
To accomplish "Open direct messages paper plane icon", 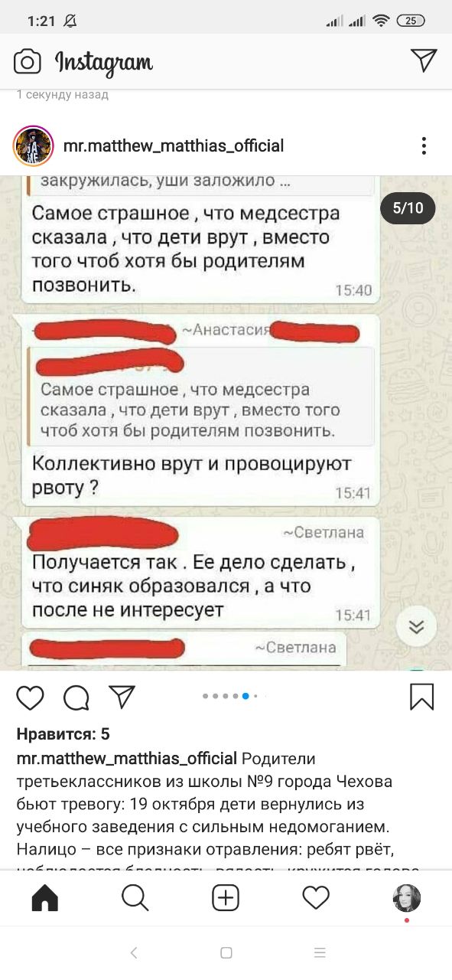I will tap(424, 60).
